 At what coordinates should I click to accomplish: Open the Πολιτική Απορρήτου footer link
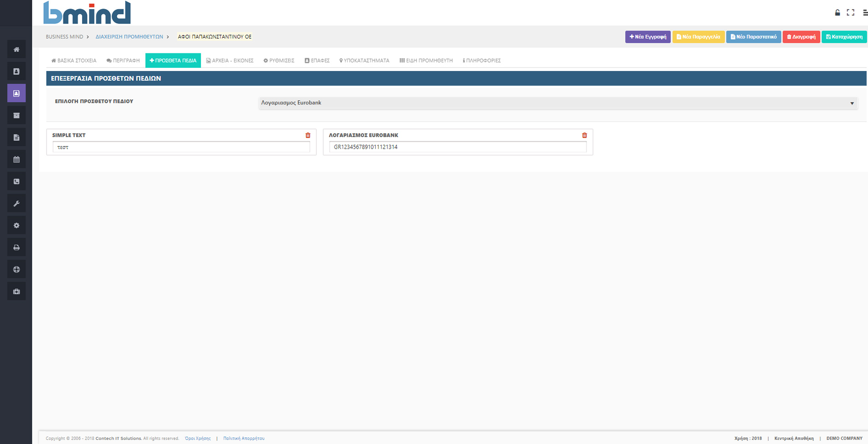[244, 439]
